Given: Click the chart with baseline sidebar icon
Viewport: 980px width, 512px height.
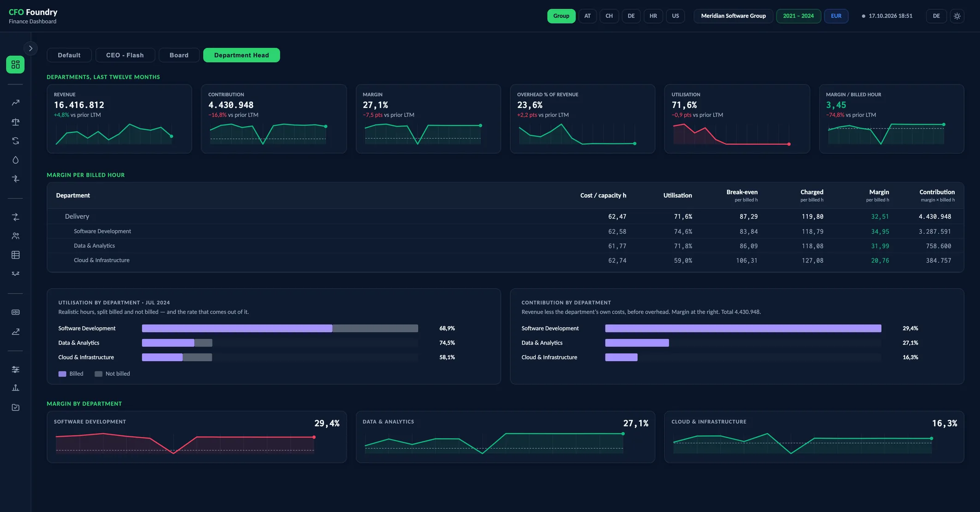Looking at the screenshot, I should point(15,332).
